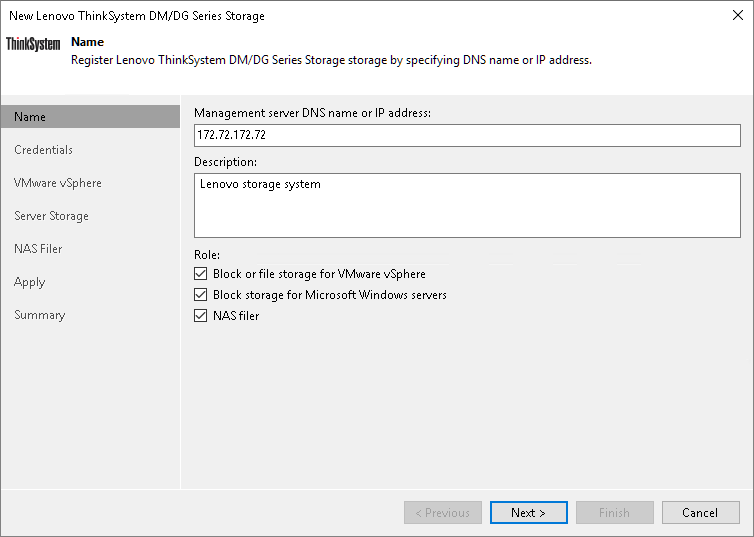This screenshot has width=754, height=537.
Task: Click the Next button
Action: click(x=528, y=513)
